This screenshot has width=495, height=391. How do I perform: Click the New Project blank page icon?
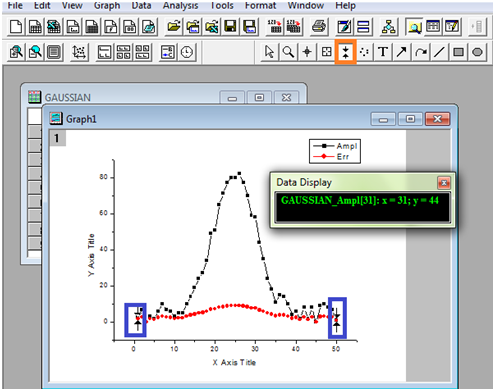tap(16, 26)
